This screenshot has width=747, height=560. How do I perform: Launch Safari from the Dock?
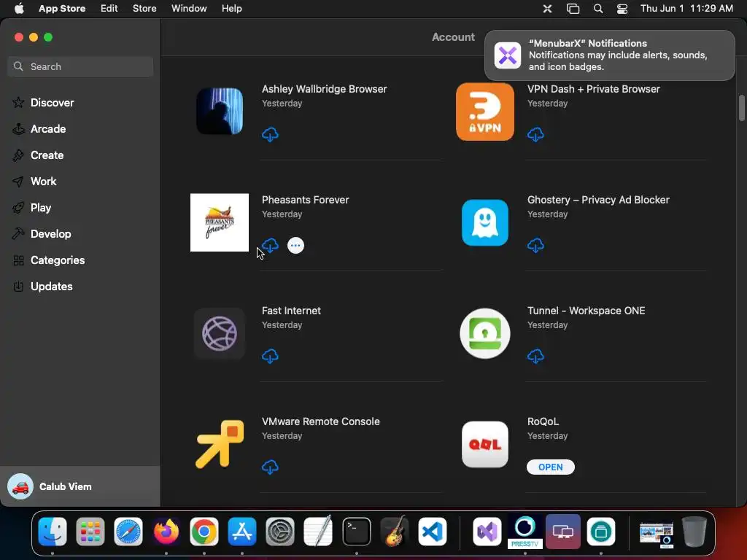pyautogui.click(x=128, y=532)
